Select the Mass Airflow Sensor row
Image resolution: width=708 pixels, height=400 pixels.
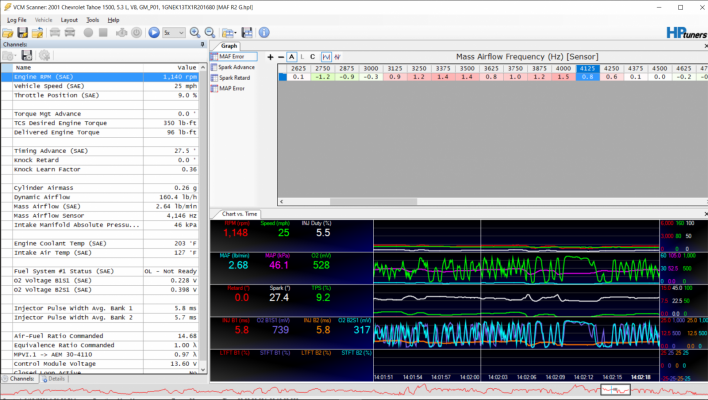(99, 215)
